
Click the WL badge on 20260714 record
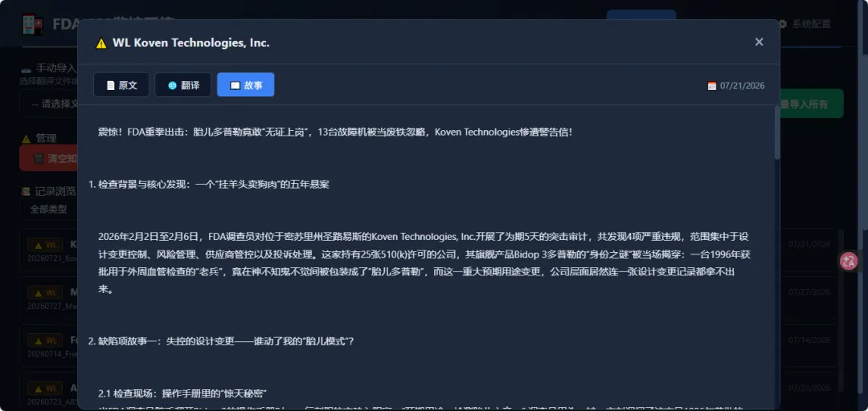click(x=45, y=340)
